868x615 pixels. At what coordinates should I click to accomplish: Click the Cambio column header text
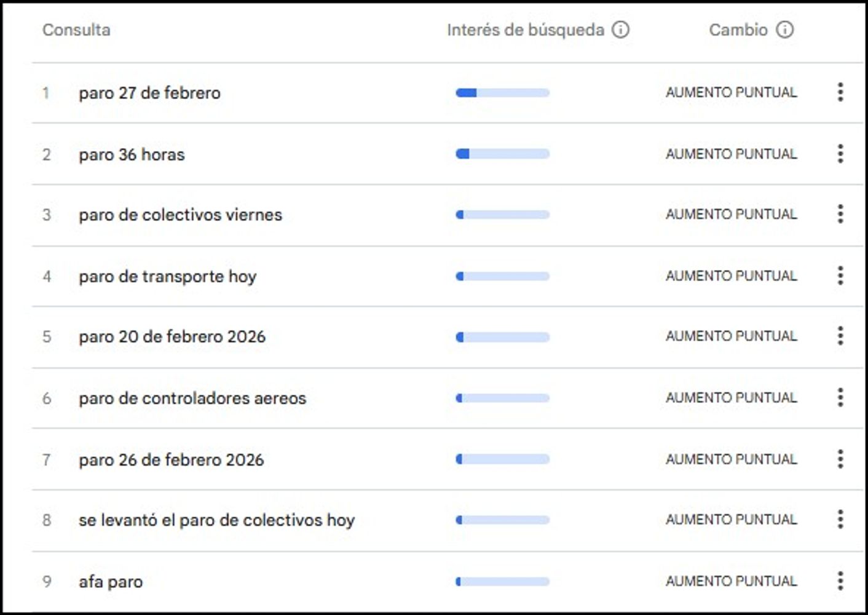click(738, 30)
